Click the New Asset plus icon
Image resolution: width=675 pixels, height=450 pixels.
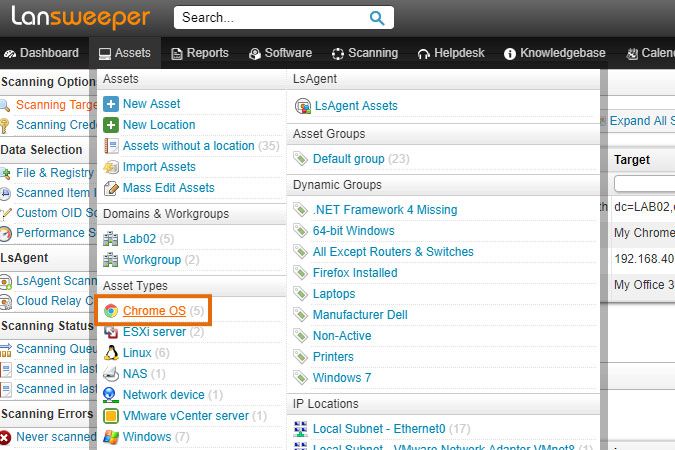[111, 104]
